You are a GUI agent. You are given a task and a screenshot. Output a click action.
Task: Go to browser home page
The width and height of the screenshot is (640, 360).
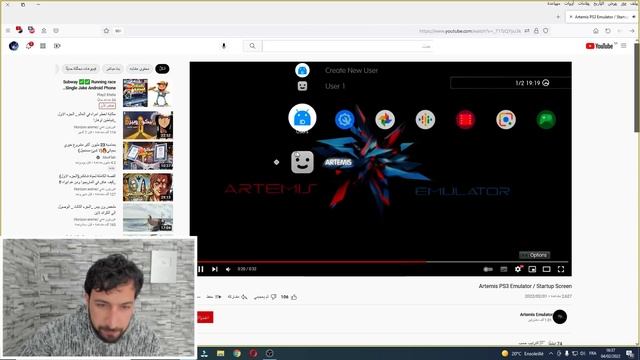pos(596,31)
